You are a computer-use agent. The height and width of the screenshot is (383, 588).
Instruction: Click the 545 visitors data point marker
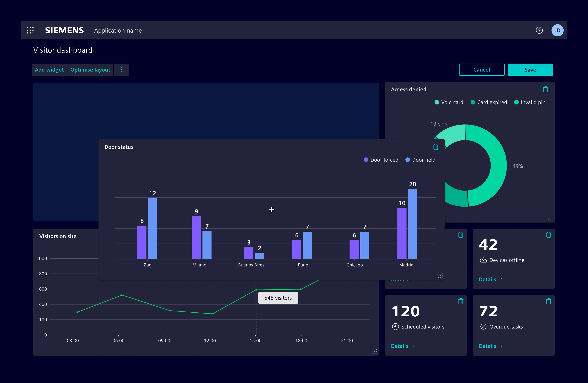click(x=256, y=290)
